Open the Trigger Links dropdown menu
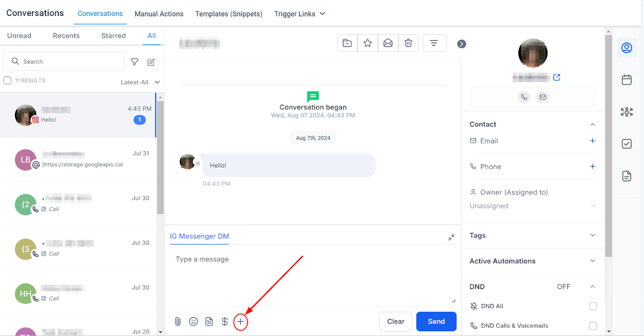 click(299, 14)
